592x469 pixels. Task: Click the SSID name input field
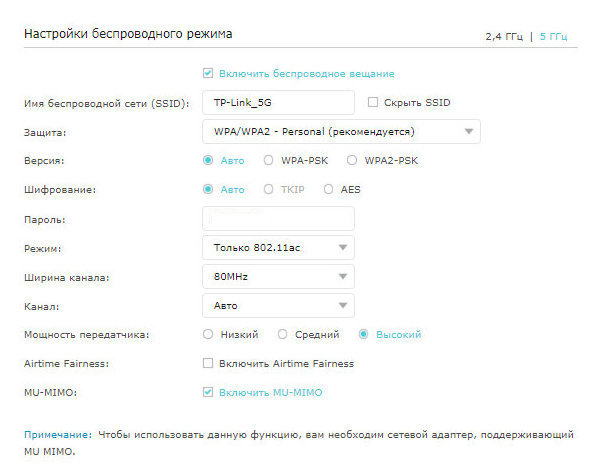click(278, 102)
